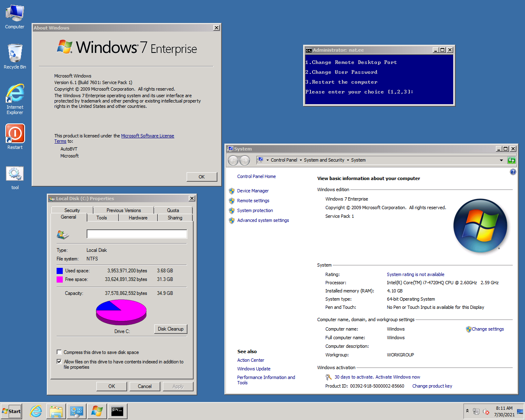
Task: Open Windows Explorer folder in taskbar
Action: coord(56,411)
